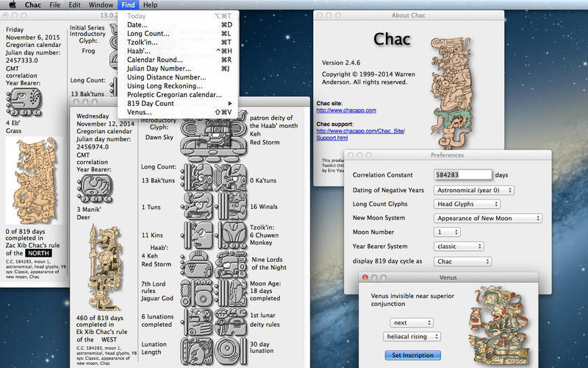The height and width of the screenshot is (368, 588).
Task: Click the 4 Keh Haab' glyph
Action: pyautogui.click(x=197, y=264)
